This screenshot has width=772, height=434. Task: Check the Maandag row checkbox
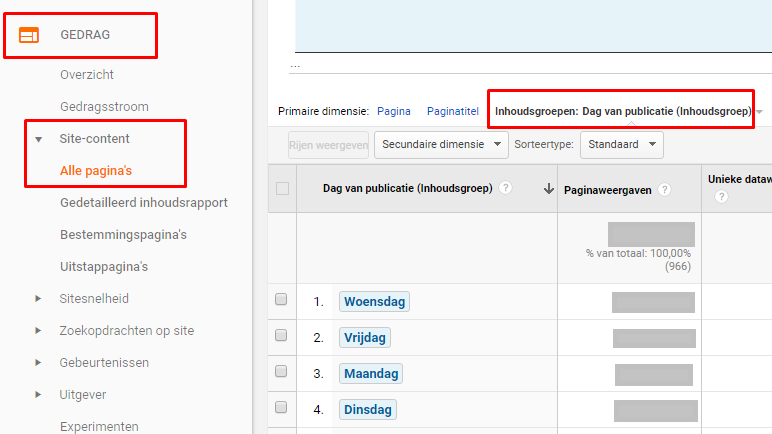click(x=281, y=371)
